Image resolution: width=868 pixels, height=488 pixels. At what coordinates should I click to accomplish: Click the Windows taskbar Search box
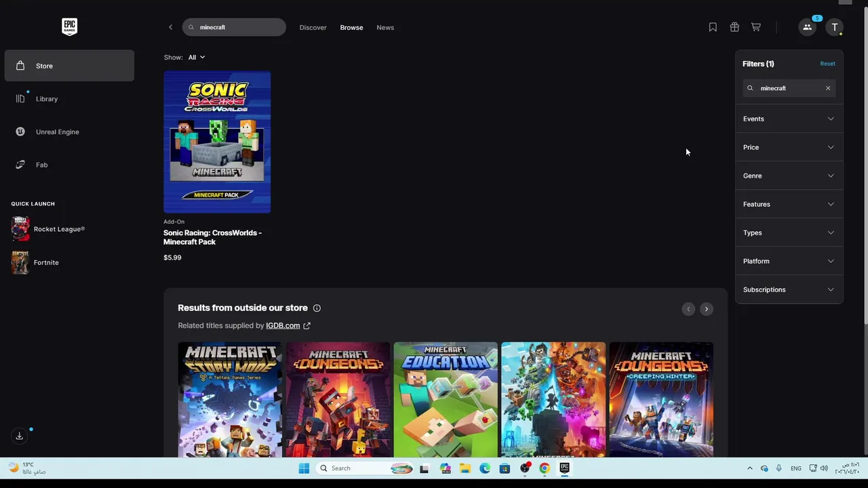pos(365,468)
